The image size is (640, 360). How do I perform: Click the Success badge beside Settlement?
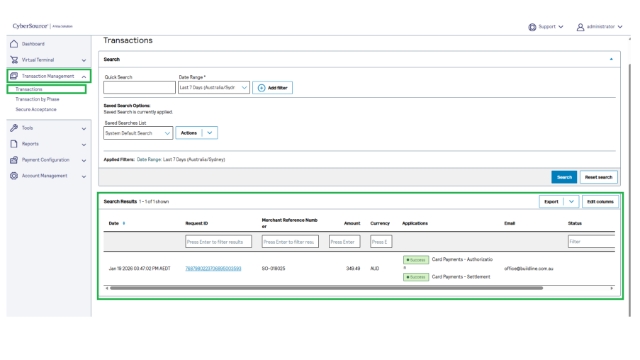pos(416,277)
